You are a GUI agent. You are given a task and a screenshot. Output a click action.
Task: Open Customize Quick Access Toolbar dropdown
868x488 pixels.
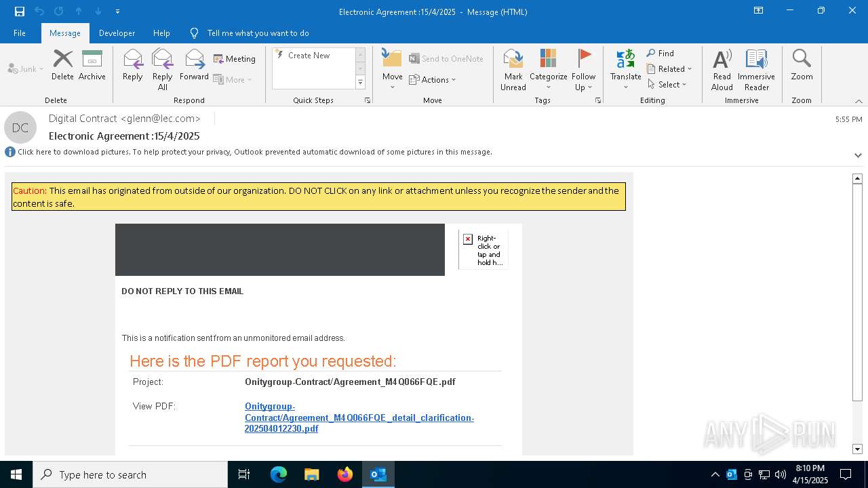pyautogui.click(x=118, y=12)
